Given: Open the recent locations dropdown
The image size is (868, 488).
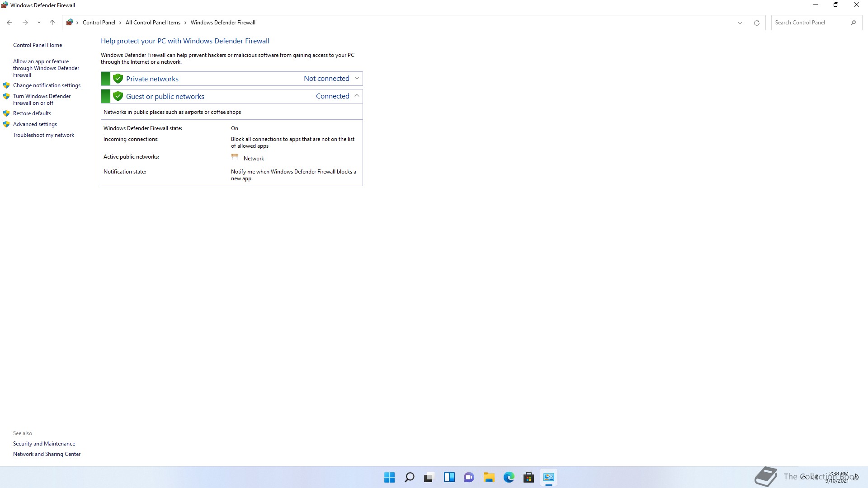Looking at the screenshot, I should pos(39,23).
